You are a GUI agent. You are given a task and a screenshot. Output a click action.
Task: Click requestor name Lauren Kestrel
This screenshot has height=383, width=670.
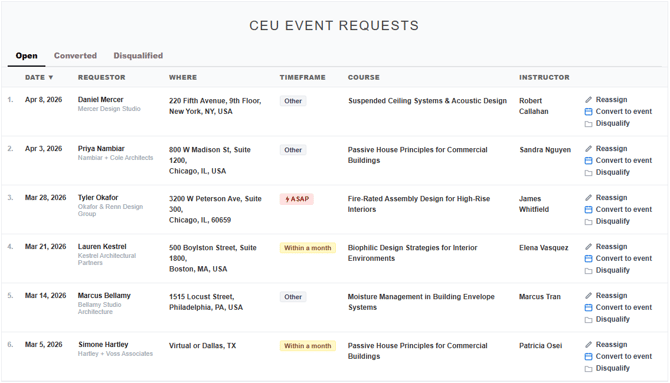(x=102, y=247)
